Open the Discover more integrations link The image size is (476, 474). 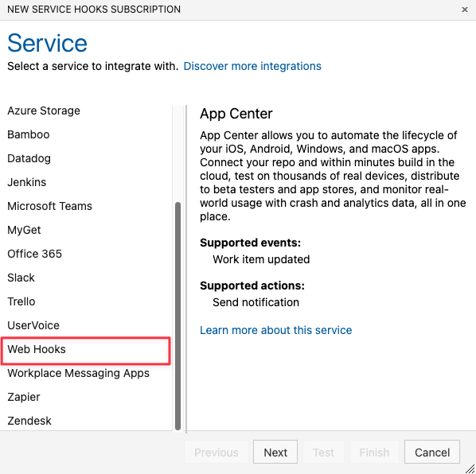tap(252, 66)
